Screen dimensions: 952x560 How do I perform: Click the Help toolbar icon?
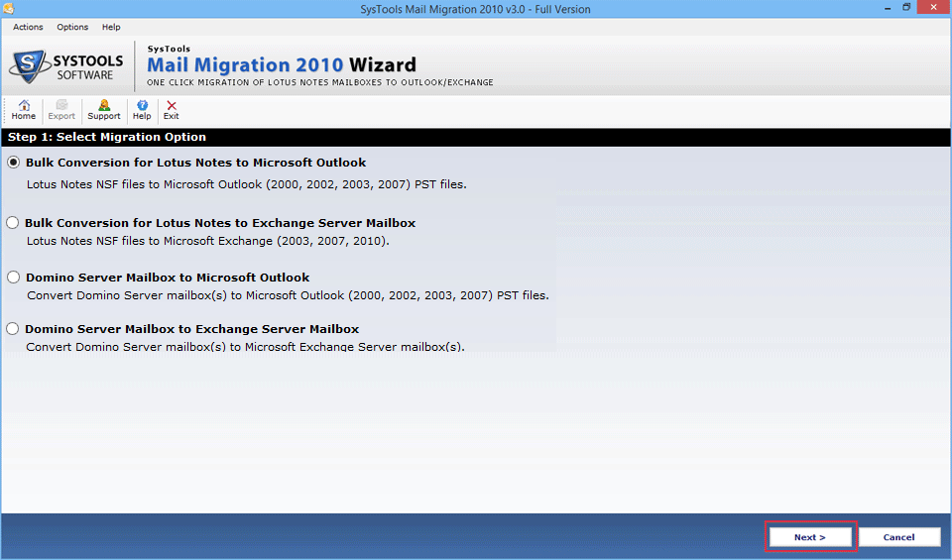coord(142,110)
